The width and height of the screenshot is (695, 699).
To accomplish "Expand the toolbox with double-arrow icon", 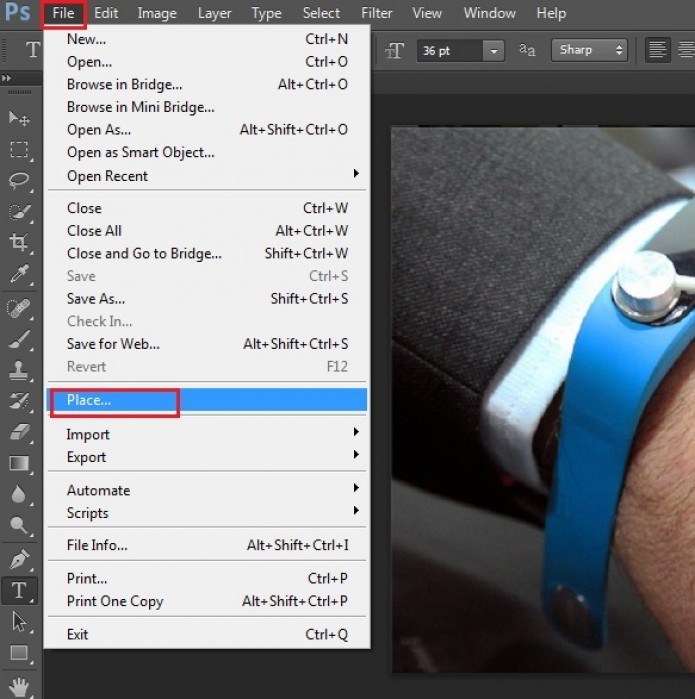I will click(6, 78).
